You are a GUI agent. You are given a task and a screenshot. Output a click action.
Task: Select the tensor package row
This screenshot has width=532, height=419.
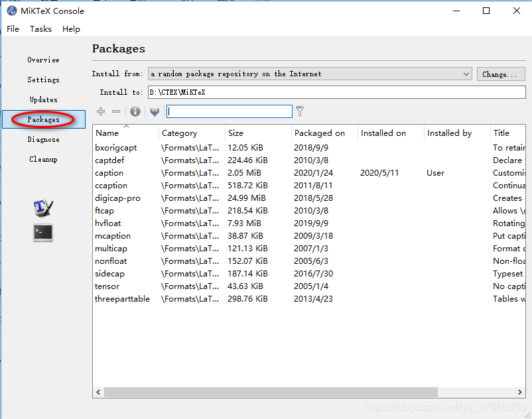[x=309, y=286]
